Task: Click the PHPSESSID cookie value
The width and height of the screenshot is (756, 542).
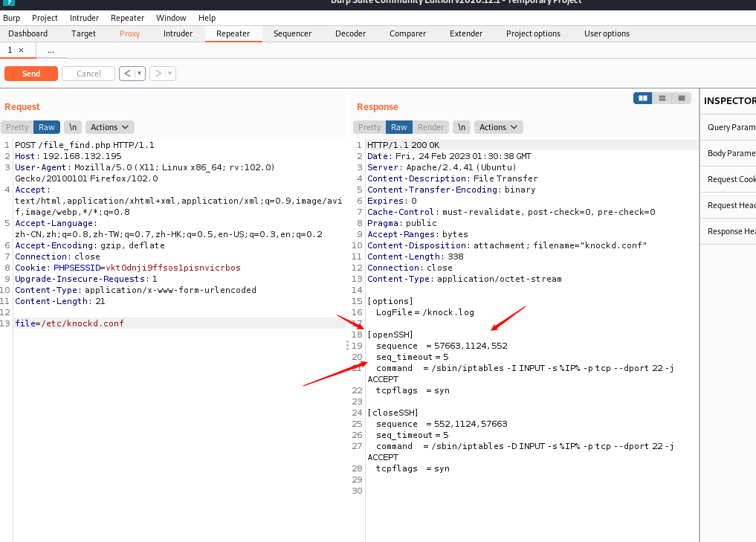Action: point(173,268)
